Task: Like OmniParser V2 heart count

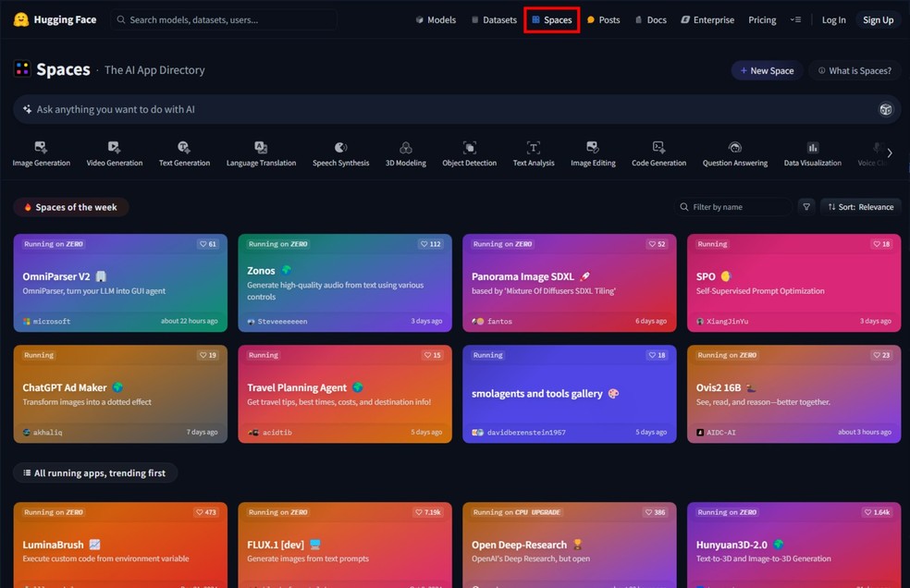Action: [x=208, y=244]
